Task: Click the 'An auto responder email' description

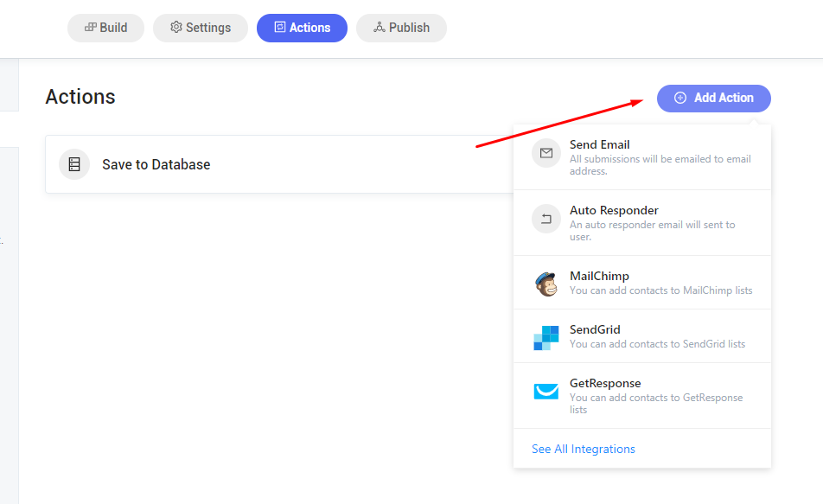Action: [653, 231]
